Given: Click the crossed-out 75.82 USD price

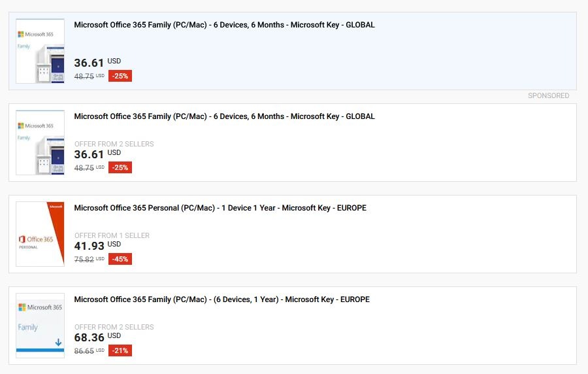Looking at the screenshot, I should coord(90,259).
